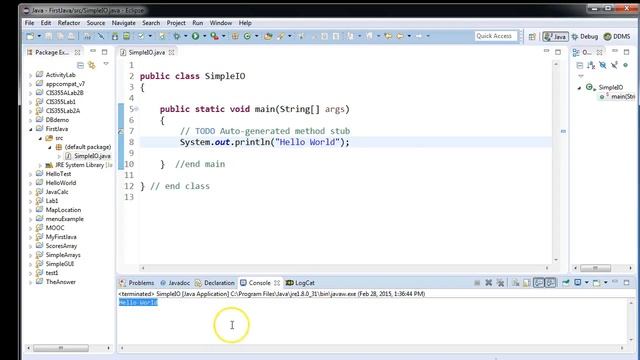Click the Open Type package icon
640x360 pixels.
coord(268,36)
